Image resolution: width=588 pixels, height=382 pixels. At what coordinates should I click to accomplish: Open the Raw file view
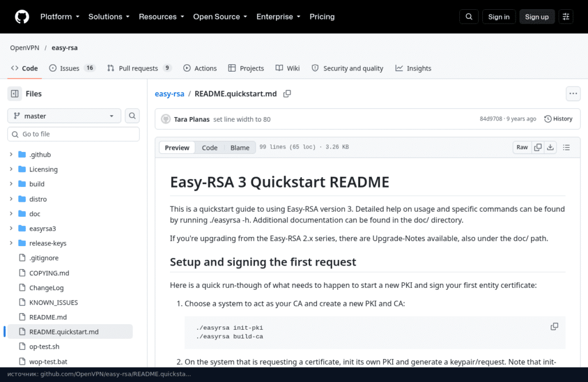click(x=522, y=147)
